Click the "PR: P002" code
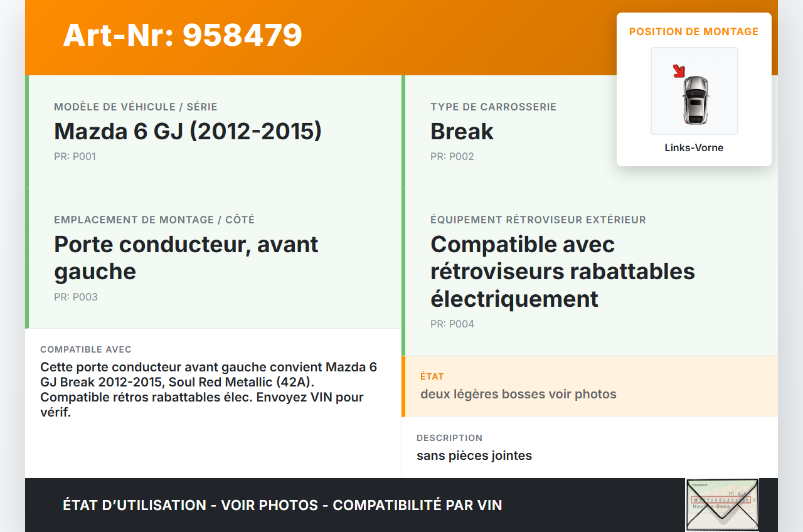Viewport: 803px width, 532px height. 452,157
